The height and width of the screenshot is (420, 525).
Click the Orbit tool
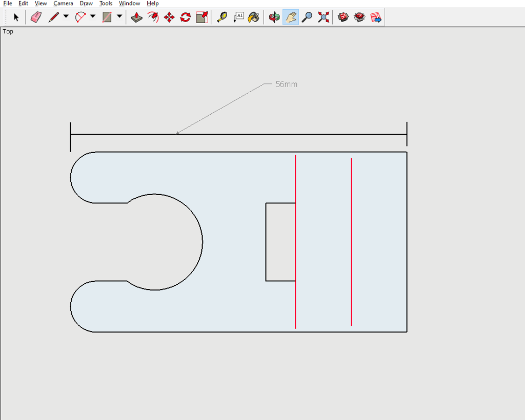[x=275, y=17]
